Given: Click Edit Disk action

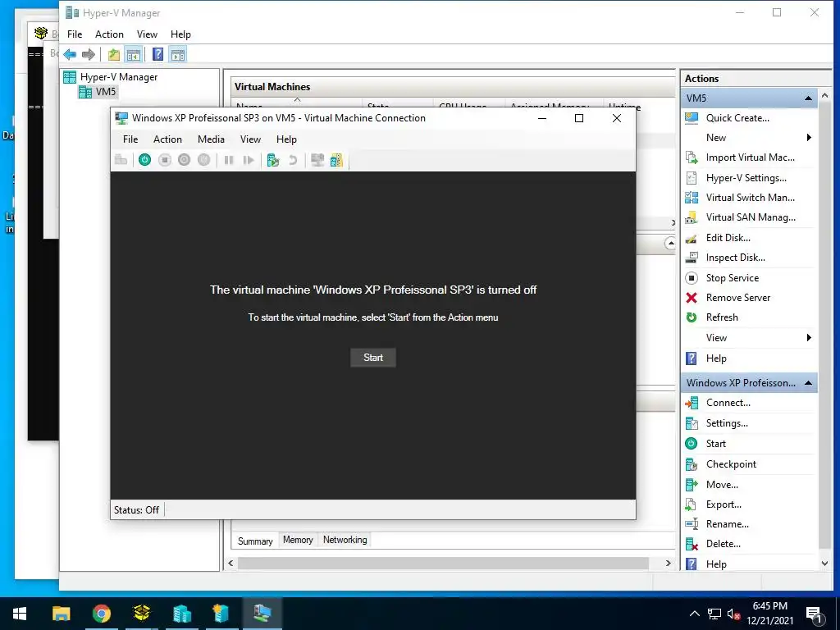Looking at the screenshot, I should tap(728, 238).
